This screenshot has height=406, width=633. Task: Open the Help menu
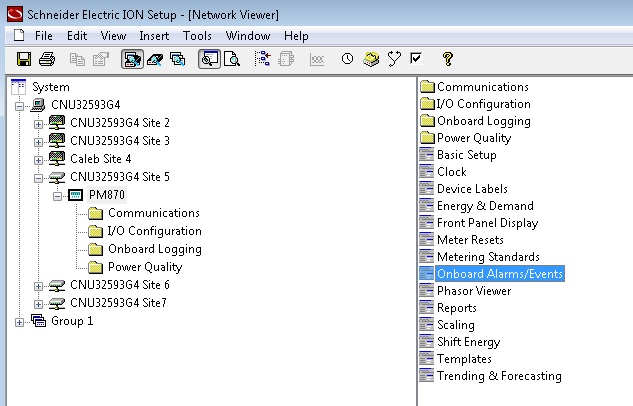296,36
